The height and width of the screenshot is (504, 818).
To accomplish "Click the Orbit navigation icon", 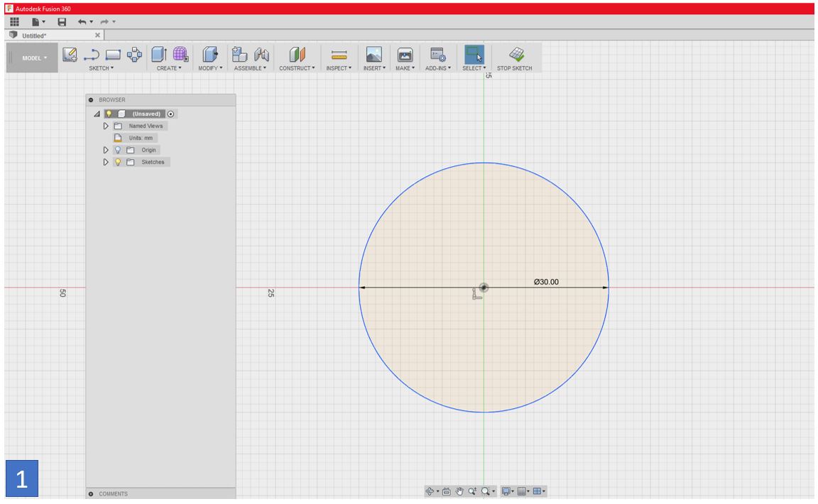I will (430, 491).
